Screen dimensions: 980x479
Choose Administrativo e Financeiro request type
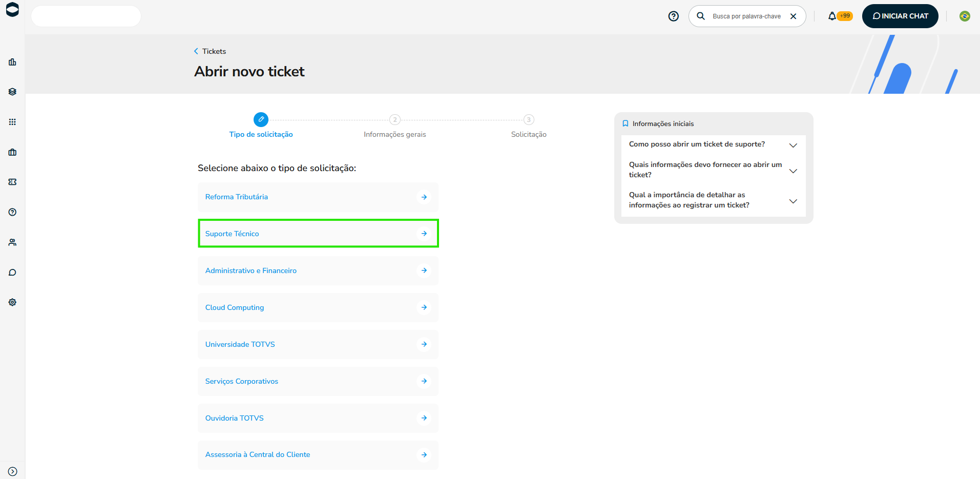318,271
